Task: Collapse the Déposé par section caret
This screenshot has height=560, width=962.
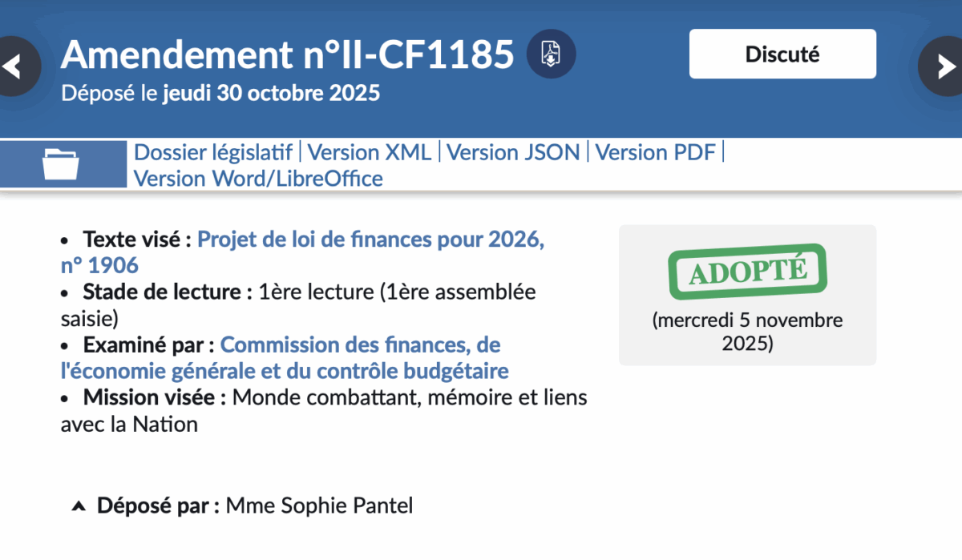Action: 78,506
